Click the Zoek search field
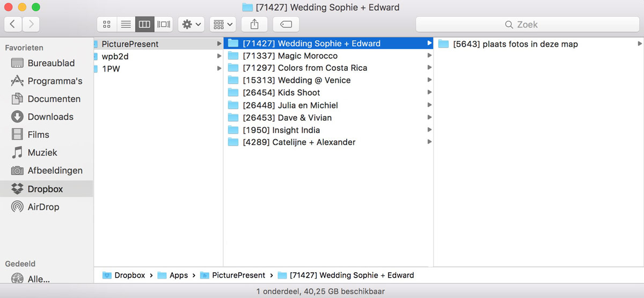The height and width of the screenshot is (298, 644). (x=527, y=25)
